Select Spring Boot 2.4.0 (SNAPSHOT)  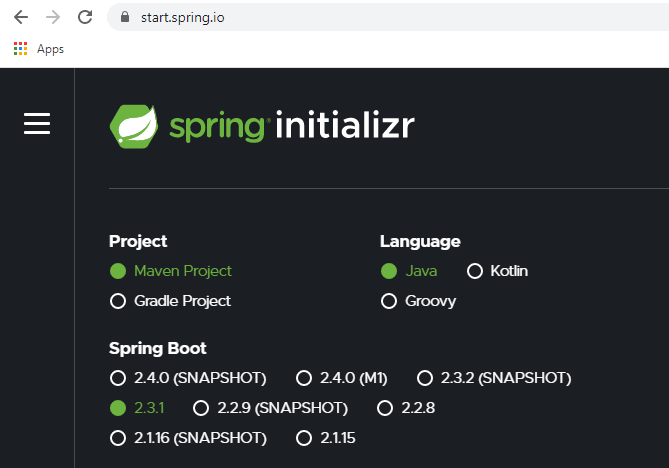(x=188, y=378)
